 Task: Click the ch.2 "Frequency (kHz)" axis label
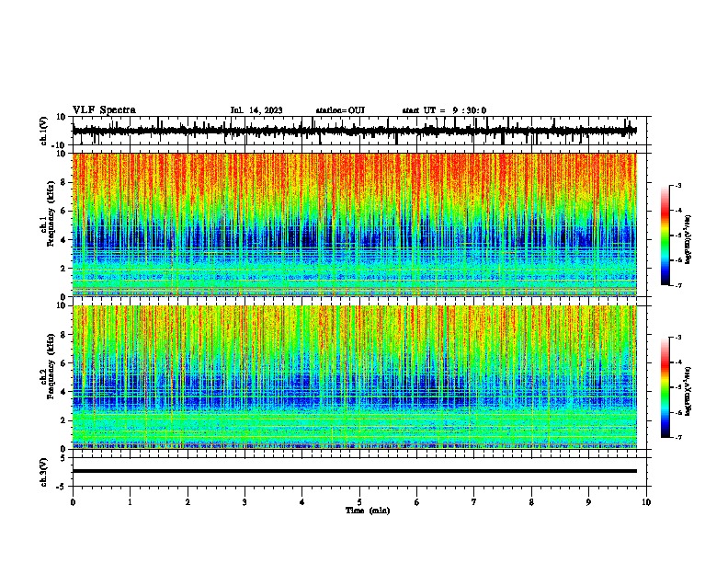click(x=51, y=368)
